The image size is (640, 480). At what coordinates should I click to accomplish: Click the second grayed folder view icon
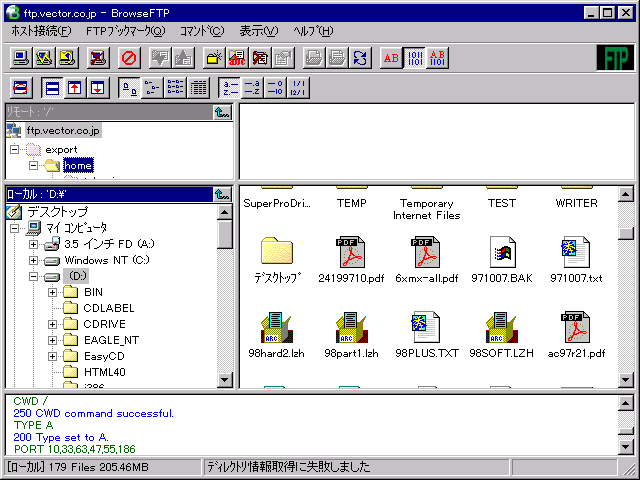337,58
